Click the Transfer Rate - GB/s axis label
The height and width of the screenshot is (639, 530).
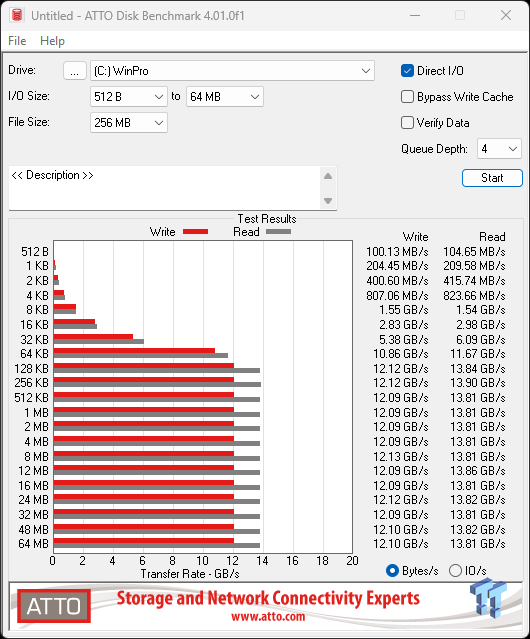(190, 574)
